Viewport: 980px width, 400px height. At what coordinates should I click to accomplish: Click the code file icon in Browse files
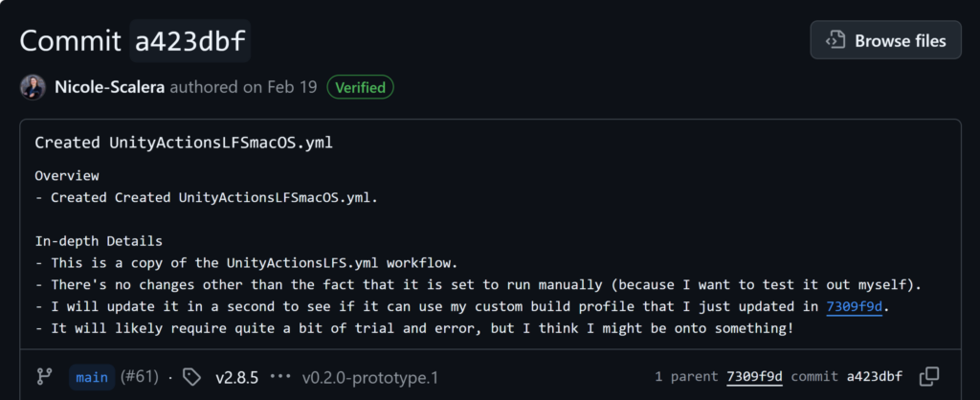(x=835, y=40)
